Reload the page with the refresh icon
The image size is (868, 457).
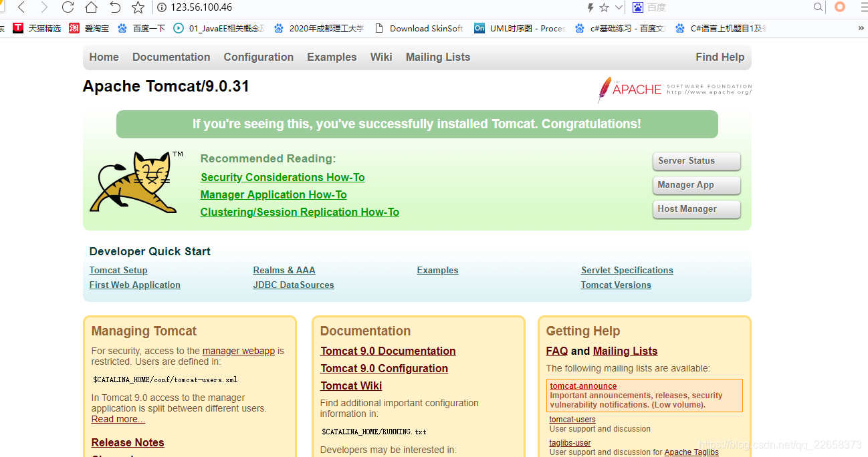(68, 7)
